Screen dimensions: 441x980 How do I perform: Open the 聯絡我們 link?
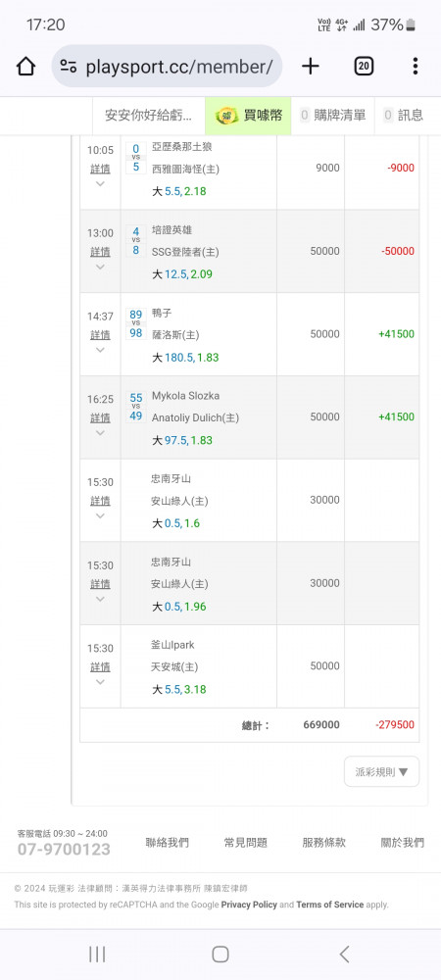[x=167, y=843]
